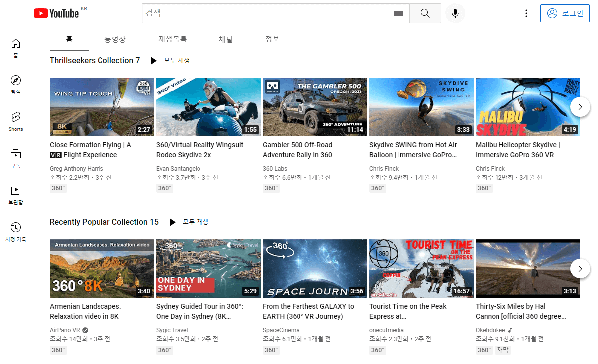Image resolution: width=598 pixels, height=364 pixels.
Task: Go to Home via sidebar house icon
Action: click(16, 48)
